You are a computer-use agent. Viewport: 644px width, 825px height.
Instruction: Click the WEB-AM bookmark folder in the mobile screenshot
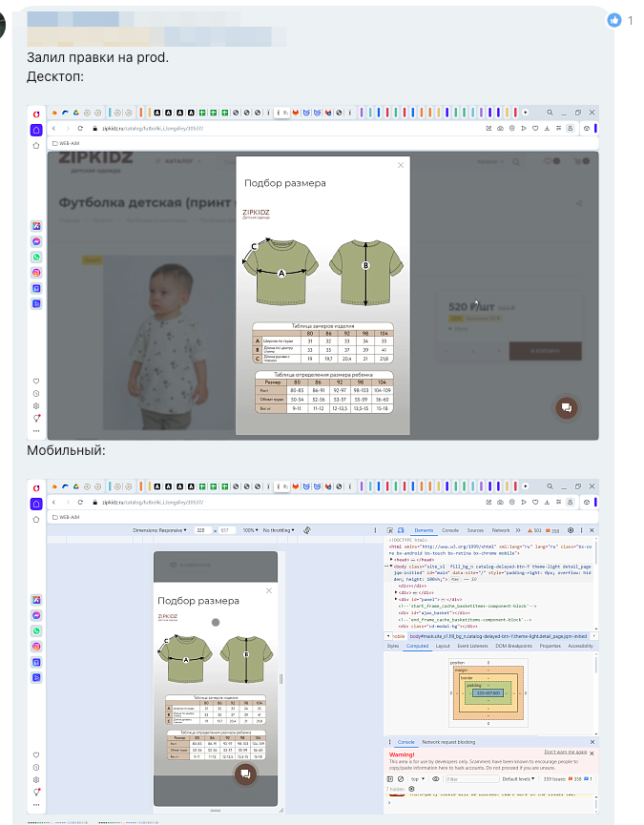[66, 517]
